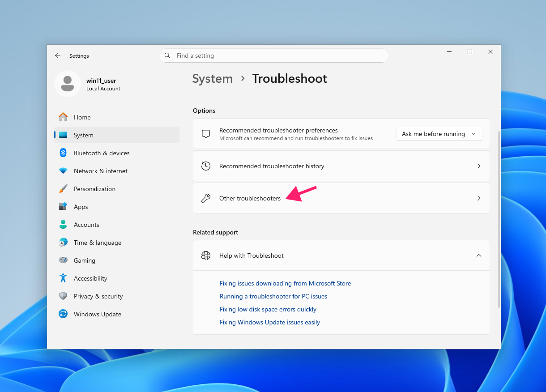Viewport: 546px width, 392px height.
Task: Open the Home settings page
Action: click(x=117, y=117)
